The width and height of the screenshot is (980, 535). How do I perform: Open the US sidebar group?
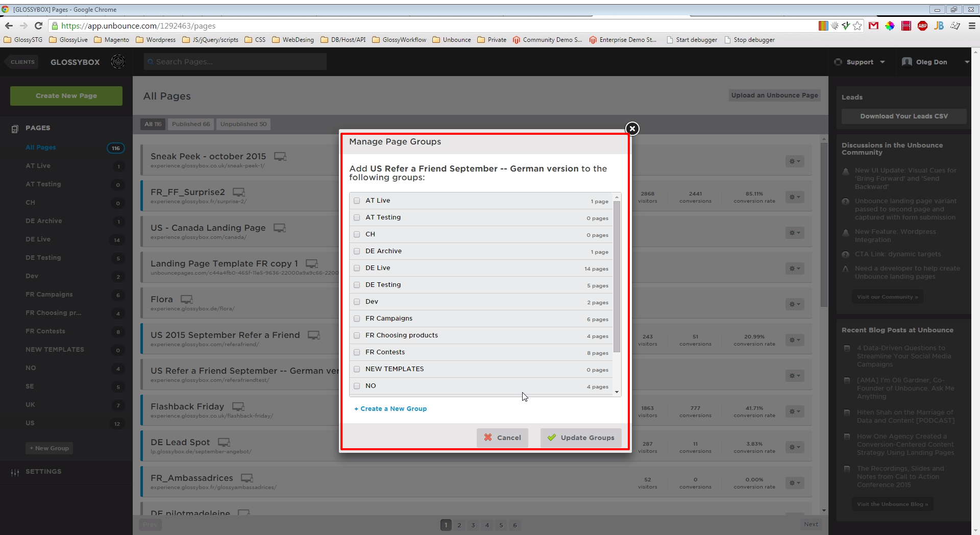coord(30,423)
